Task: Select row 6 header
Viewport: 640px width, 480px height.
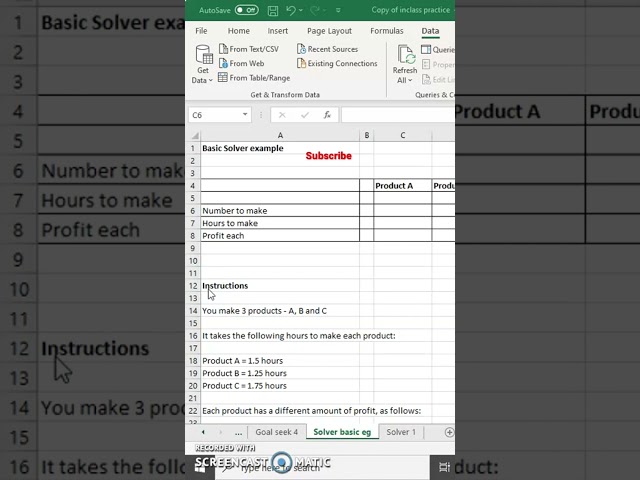Action: click(x=193, y=211)
